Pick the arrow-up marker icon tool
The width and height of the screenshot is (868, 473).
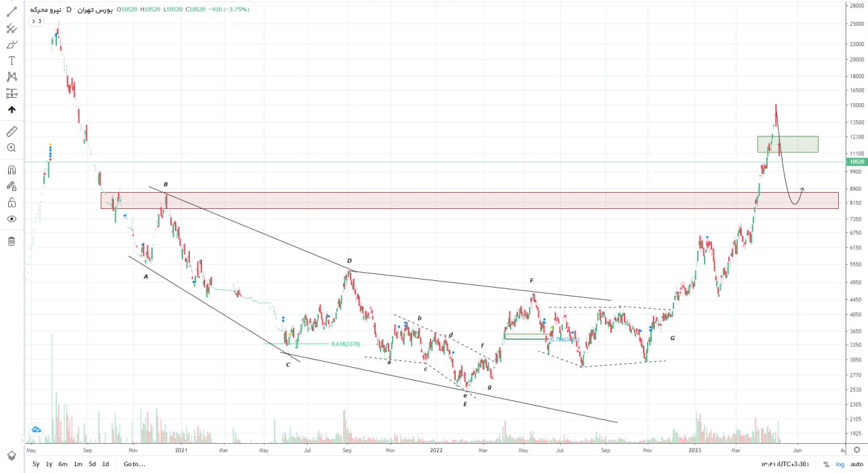12,110
